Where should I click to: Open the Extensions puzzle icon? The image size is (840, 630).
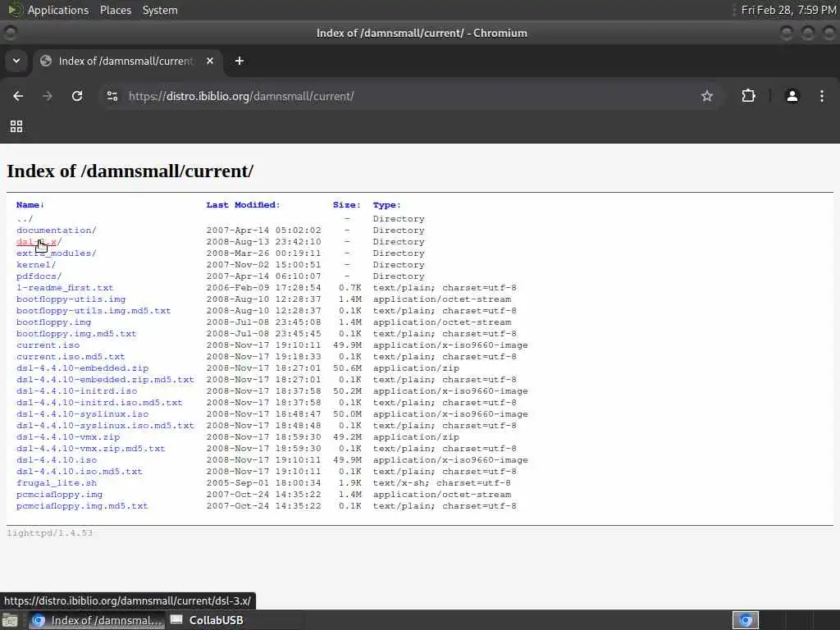(748, 96)
